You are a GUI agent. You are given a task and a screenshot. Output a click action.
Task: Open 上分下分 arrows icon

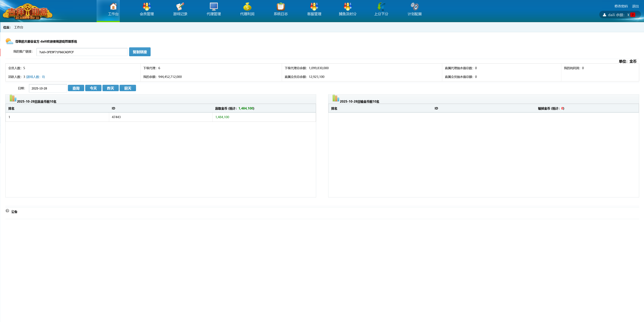click(381, 7)
